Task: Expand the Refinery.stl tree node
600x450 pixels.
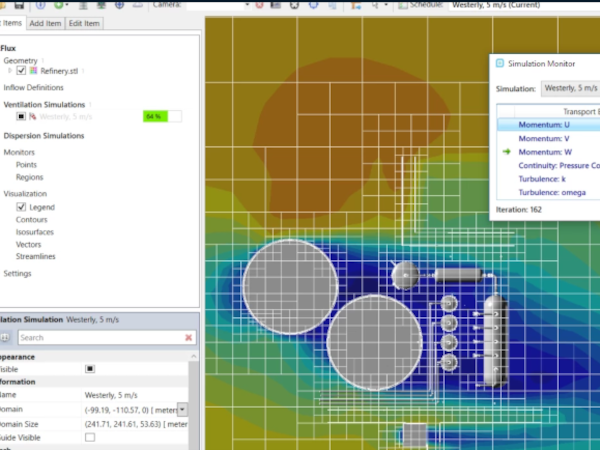Action: (x=10, y=71)
